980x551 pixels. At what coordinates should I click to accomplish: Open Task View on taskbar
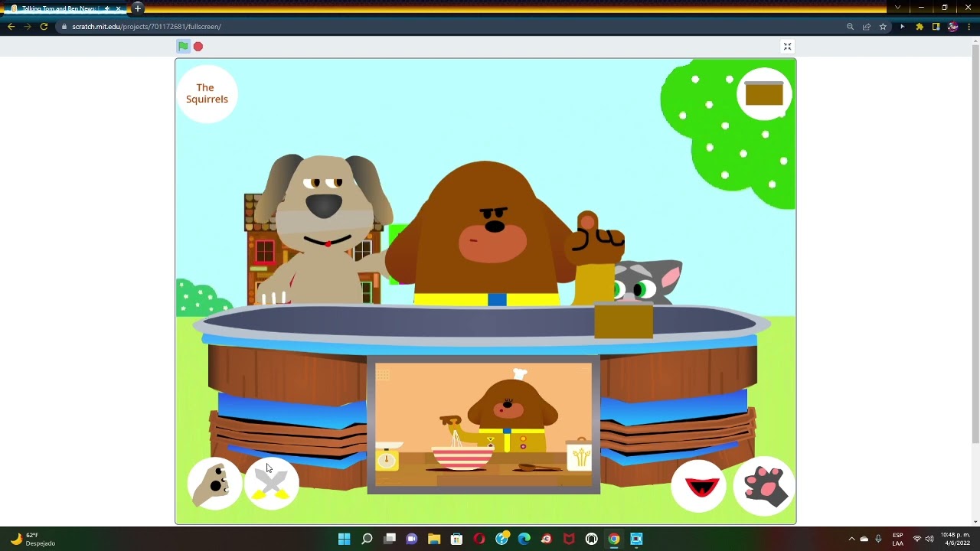point(390,539)
